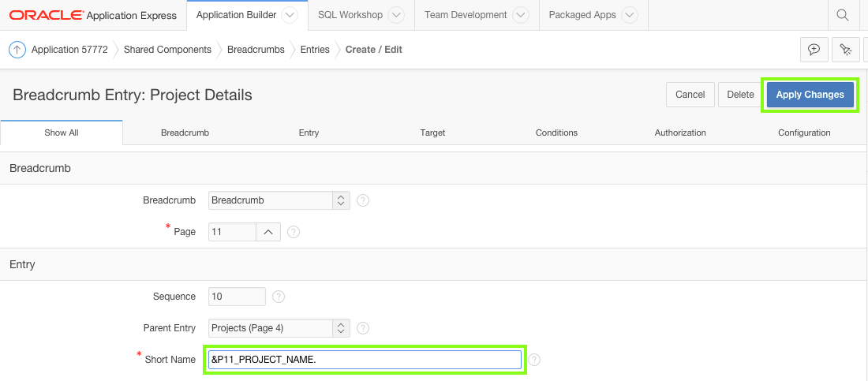868x381 pixels.
Task: Open the search magnifier icon
Action: point(843,15)
